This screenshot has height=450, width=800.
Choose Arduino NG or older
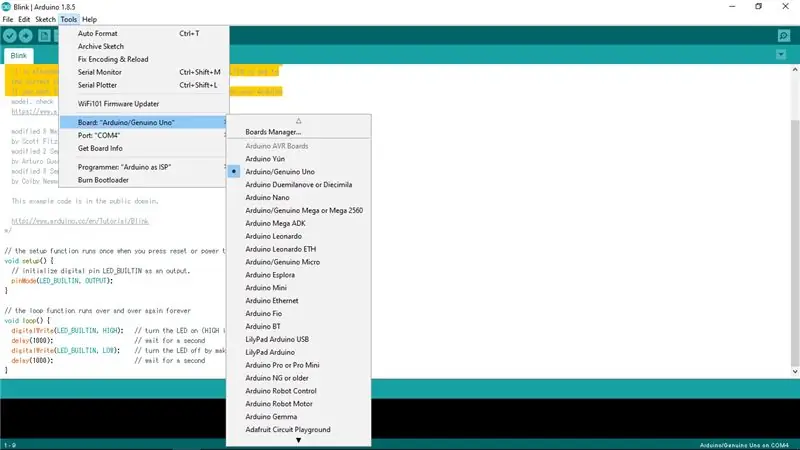[x=298, y=378]
